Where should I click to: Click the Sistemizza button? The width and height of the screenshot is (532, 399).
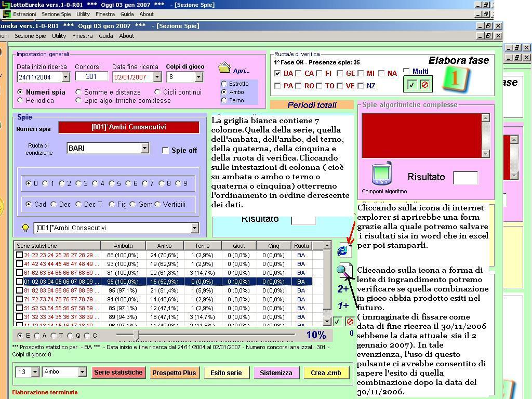tap(276, 373)
